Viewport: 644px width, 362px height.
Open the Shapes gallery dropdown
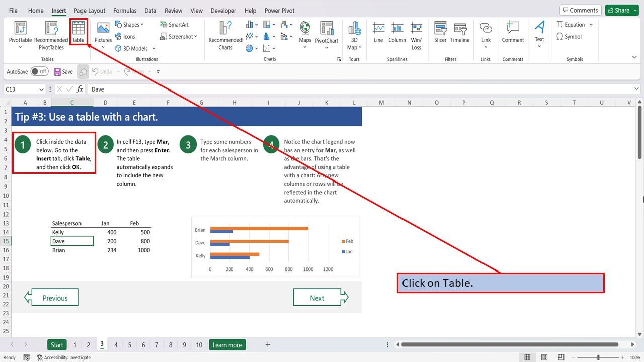[x=142, y=24]
